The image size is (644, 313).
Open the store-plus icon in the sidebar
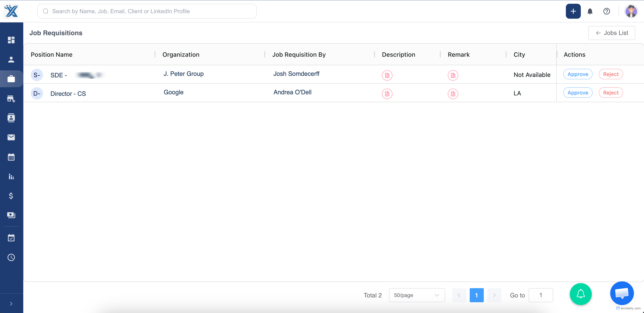click(11, 99)
